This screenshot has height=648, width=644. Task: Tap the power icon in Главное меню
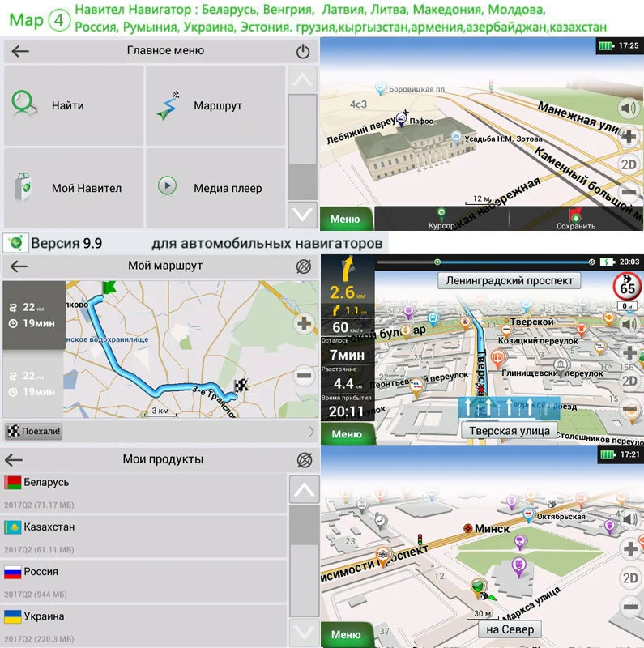[x=303, y=51]
